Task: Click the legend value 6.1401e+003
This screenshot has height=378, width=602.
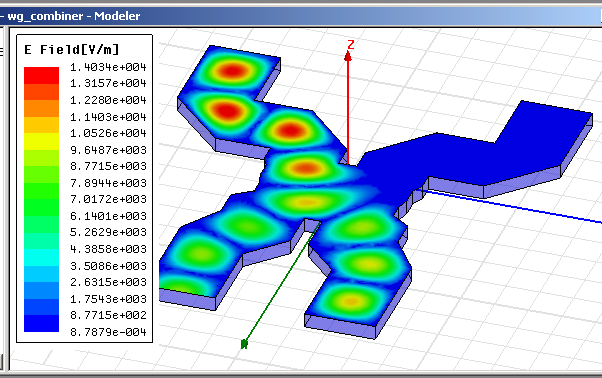Action: [x=108, y=216]
